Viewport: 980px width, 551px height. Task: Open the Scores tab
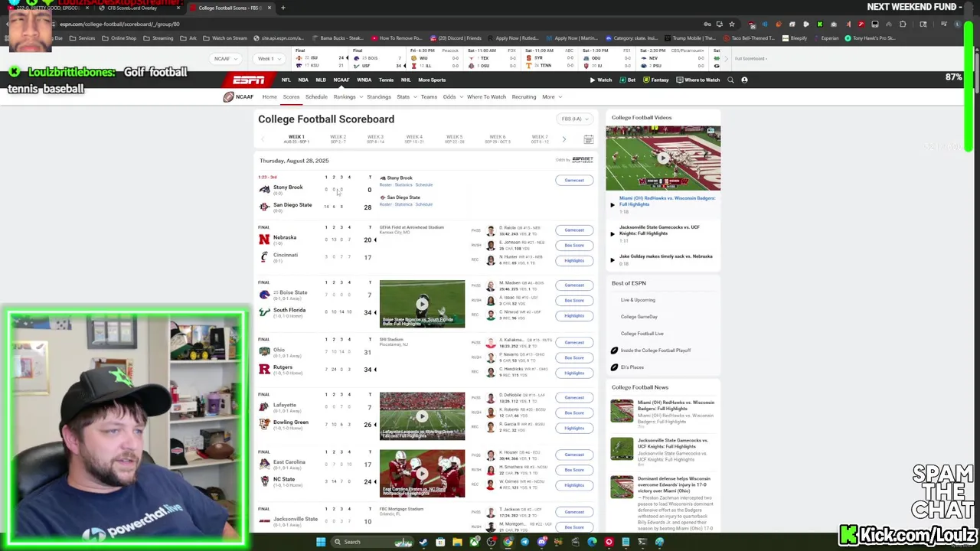point(291,97)
